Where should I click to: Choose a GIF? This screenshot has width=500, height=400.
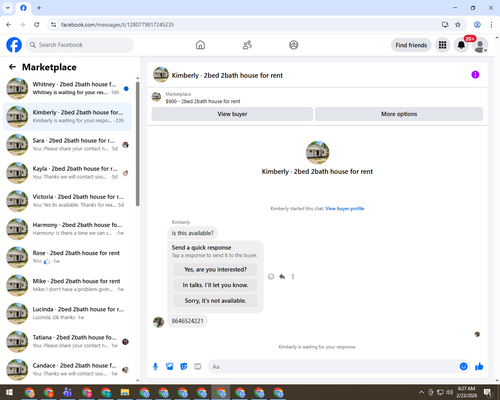(x=198, y=367)
